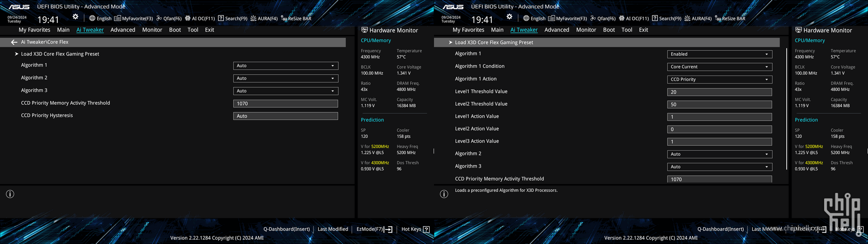Click the ASUS logo in the right screen
Viewport: 868px width, 244px height.
click(453, 7)
